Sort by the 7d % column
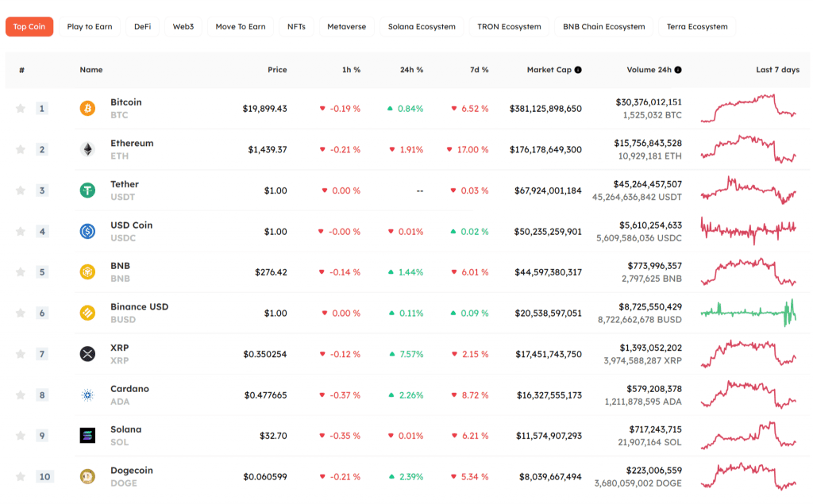This screenshot has width=813, height=504. coord(479,70)
